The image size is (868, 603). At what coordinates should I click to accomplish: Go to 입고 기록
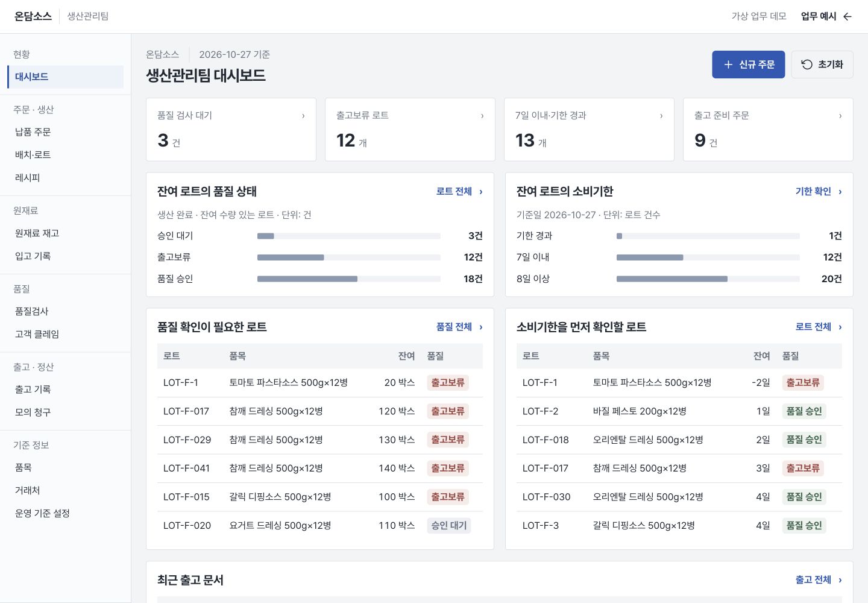[65, 256]
